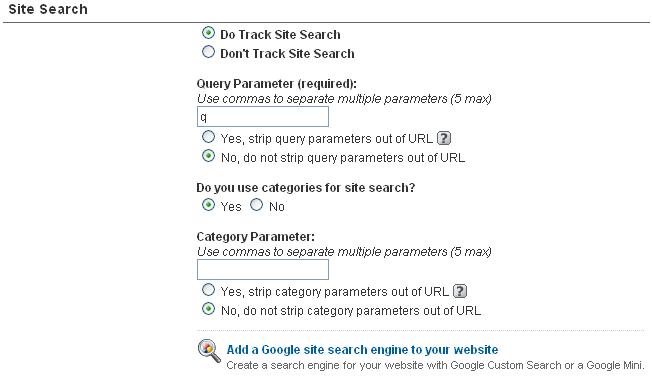Choose Yes, strip query parameters out of URL
Image resolution: width=652 pixels, height=376 pixels.
click(208, 137)
